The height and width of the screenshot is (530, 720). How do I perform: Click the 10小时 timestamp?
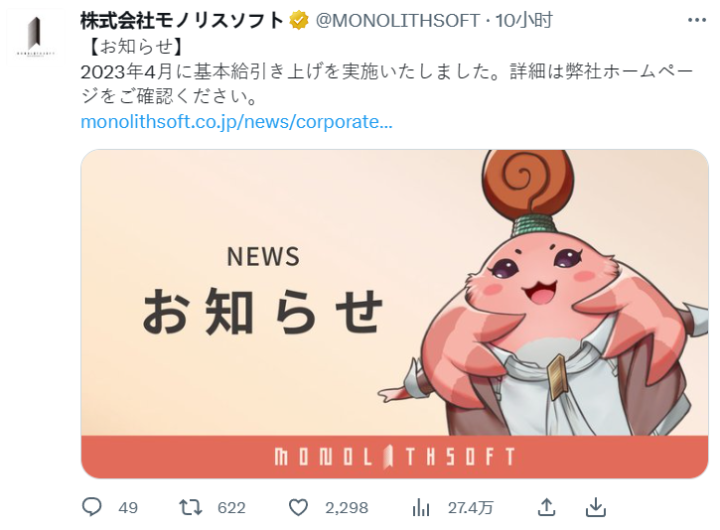tap(523, 21)
